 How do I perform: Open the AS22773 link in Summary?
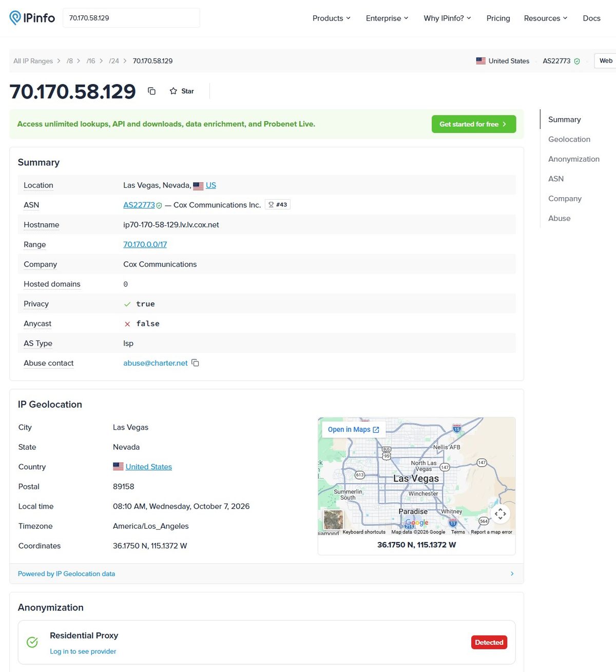pos(139,205)
